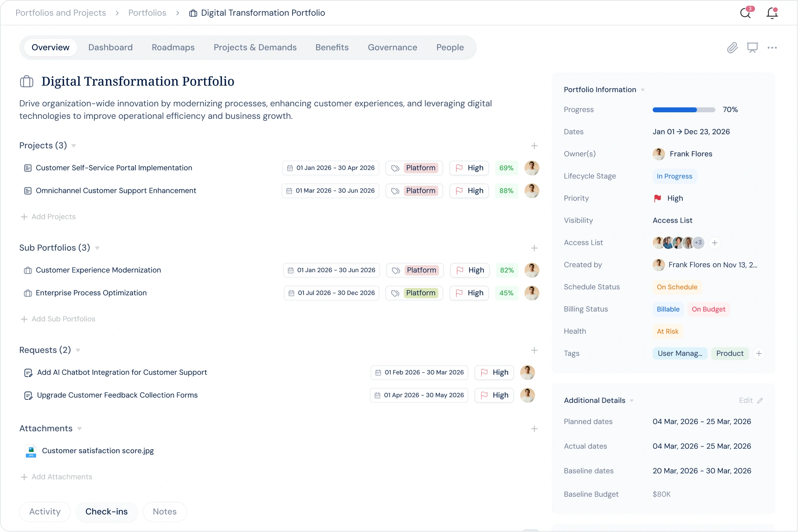798x532 pixels.
Task: Open the Lifecycle Stage In Progress dropdown
Action: 674,176
